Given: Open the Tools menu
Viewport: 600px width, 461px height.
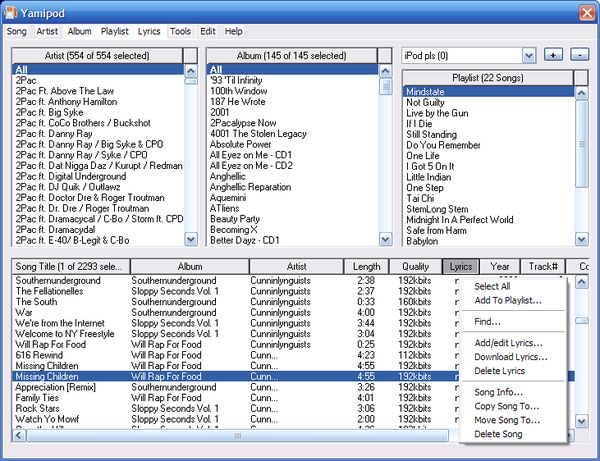Looking at the screenshot, I should pos(180,31).
